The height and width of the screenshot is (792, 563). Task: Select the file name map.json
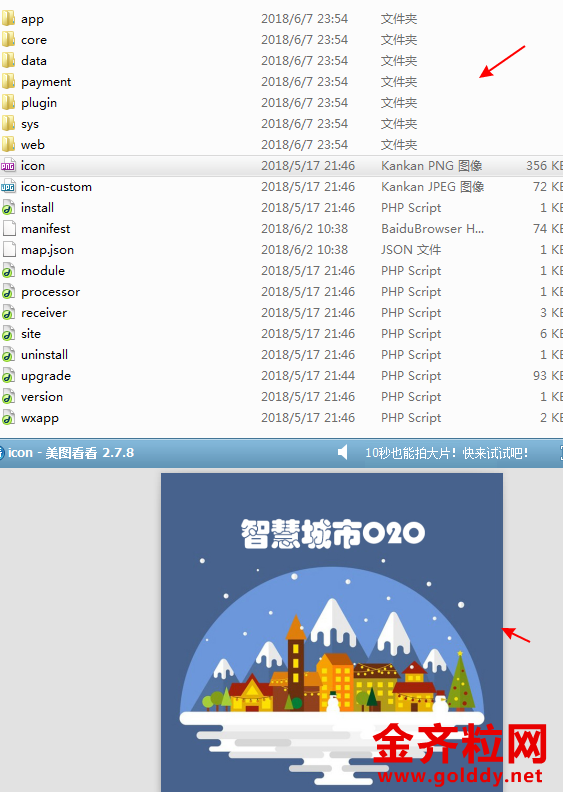pos(47,250)
